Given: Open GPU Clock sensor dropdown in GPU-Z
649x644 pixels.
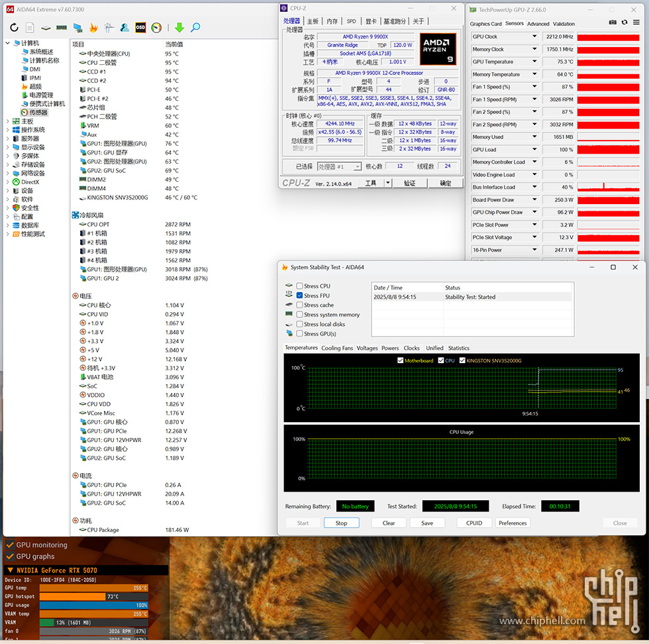Looking at the screenshot, I should click(x=534, y=36).
